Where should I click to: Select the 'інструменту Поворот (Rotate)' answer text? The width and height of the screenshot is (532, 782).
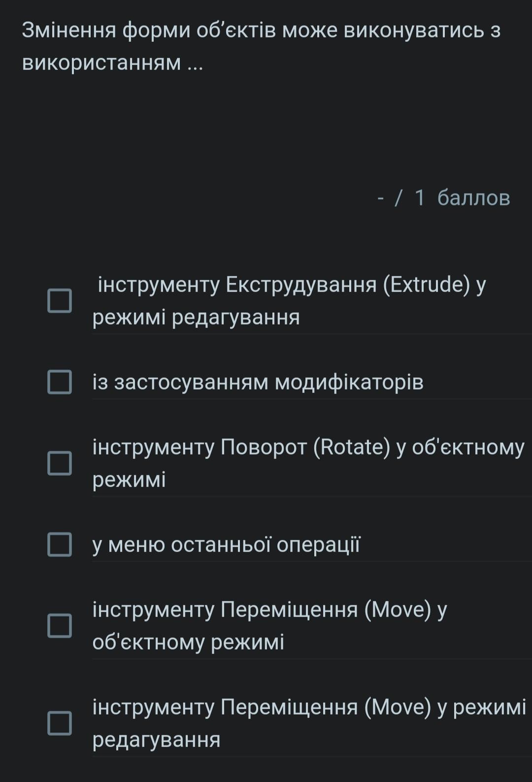(308, 463)
